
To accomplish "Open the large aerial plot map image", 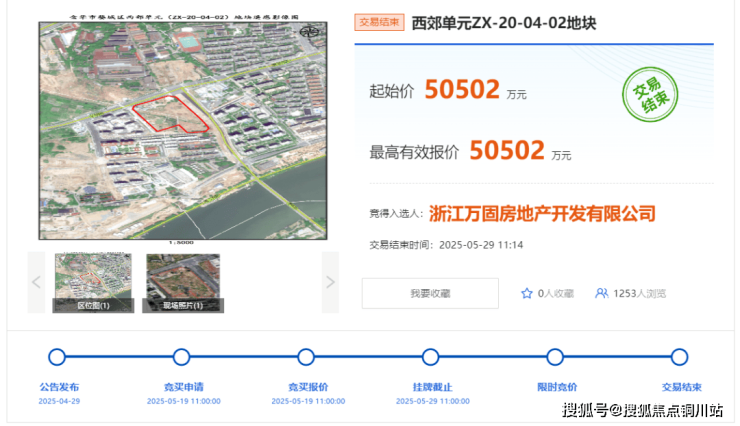I will point(183,130).
